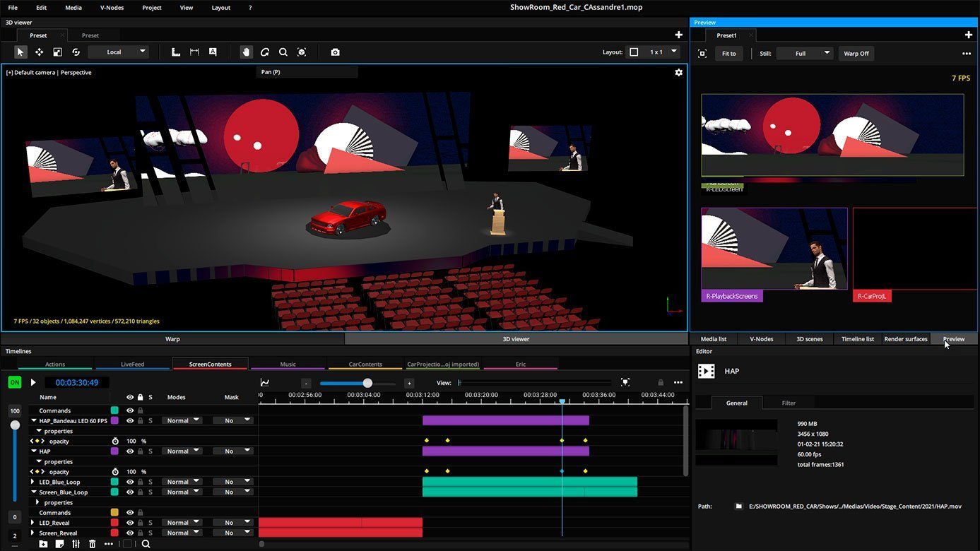Viewport: 980px width, 551px height.
Task: Click the text annotation tool icon
Action: (x=213, y=52)
